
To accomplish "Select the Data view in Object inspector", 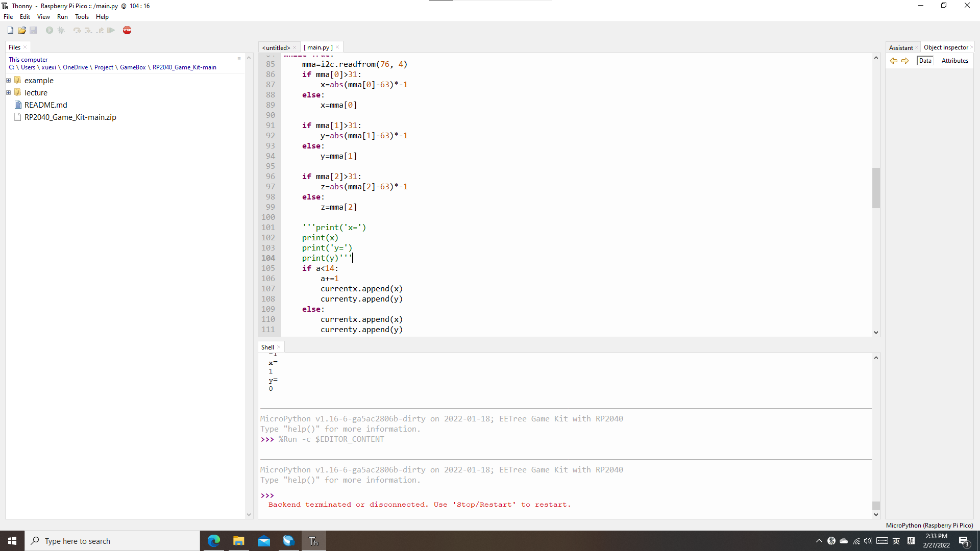I will tap(925, 61).
